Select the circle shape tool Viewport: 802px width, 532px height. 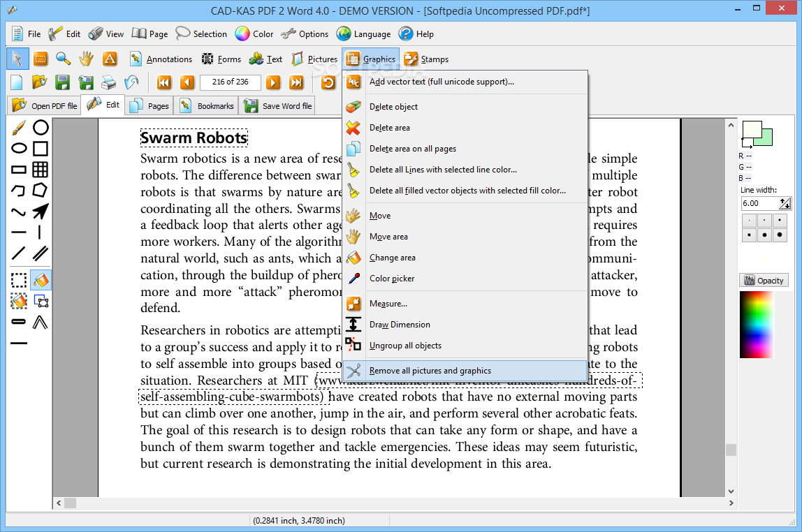tap(41, 127)
